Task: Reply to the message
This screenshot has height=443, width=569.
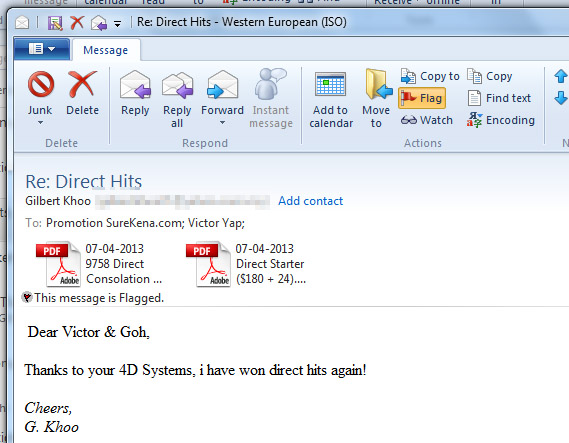Action: [x=135, y=93]
